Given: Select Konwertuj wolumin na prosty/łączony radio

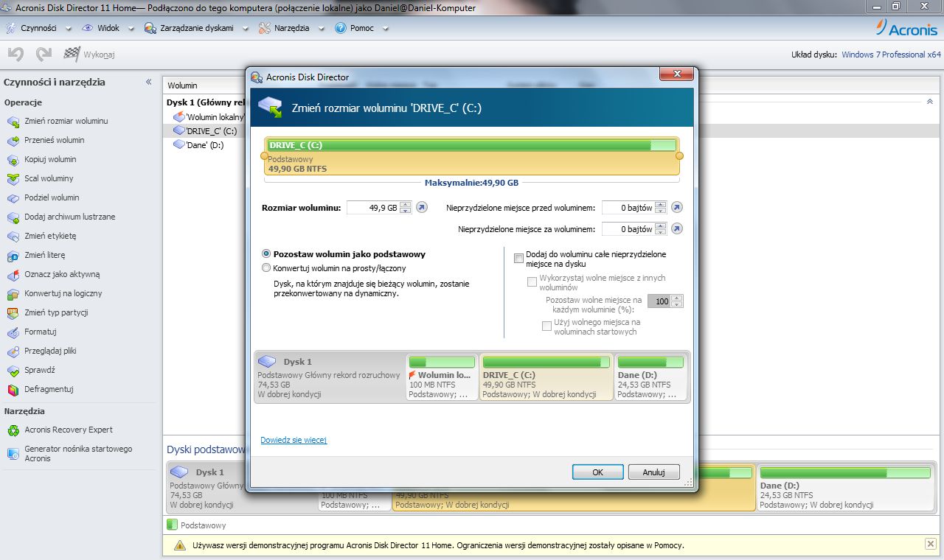Looking at the screenshot, I should point(266,268).
